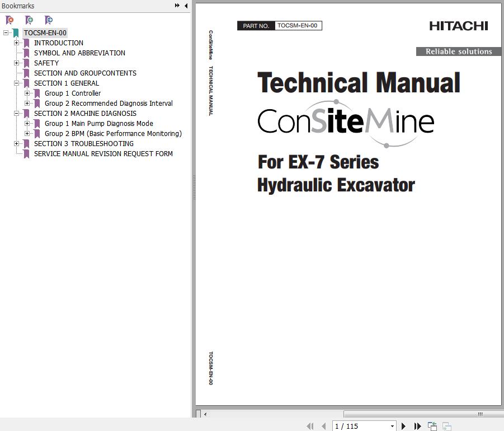The image size is (504, 431).
Task: Click the next view icon
Action: (447, 426)
